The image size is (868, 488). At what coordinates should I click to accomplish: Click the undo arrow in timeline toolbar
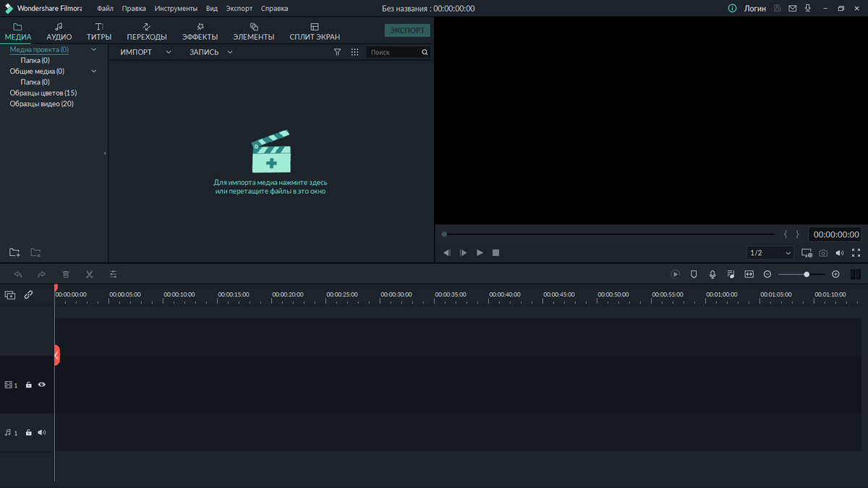pyautogui.click(x=18, y=275)
